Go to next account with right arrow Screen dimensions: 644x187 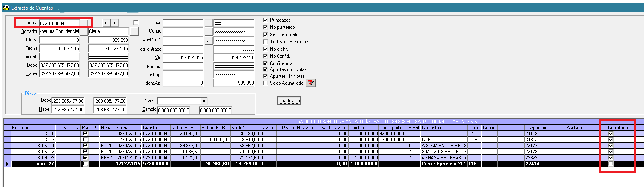pos(115,23)
